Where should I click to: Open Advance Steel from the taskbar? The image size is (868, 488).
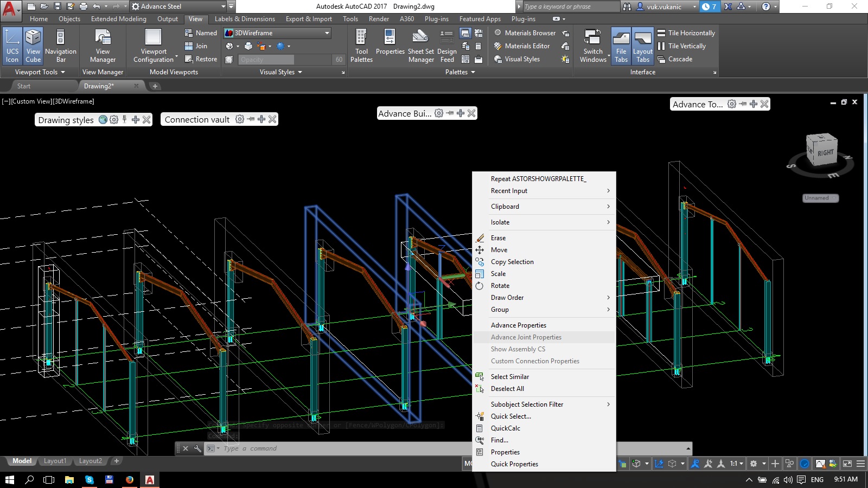150,480
